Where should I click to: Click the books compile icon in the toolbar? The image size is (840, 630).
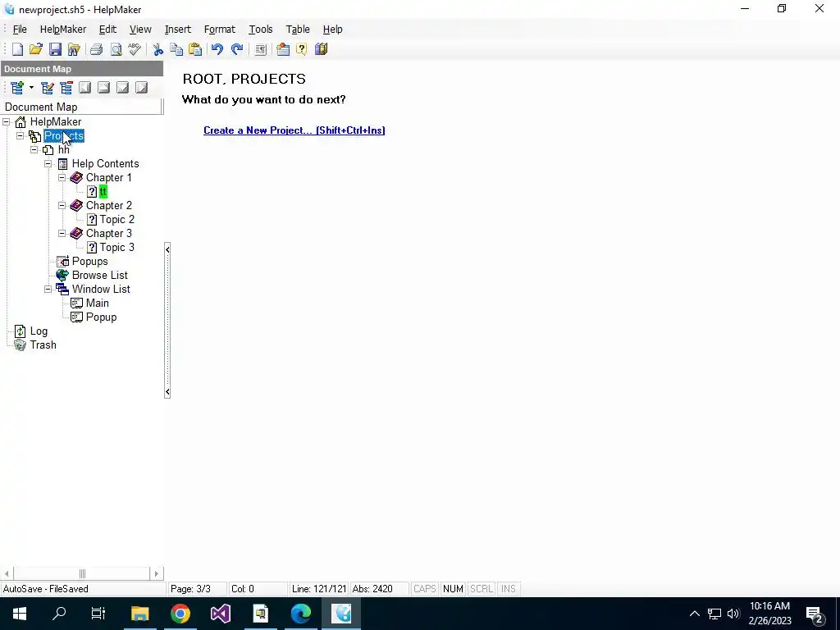pyautogui.click(x=321, y=49)
